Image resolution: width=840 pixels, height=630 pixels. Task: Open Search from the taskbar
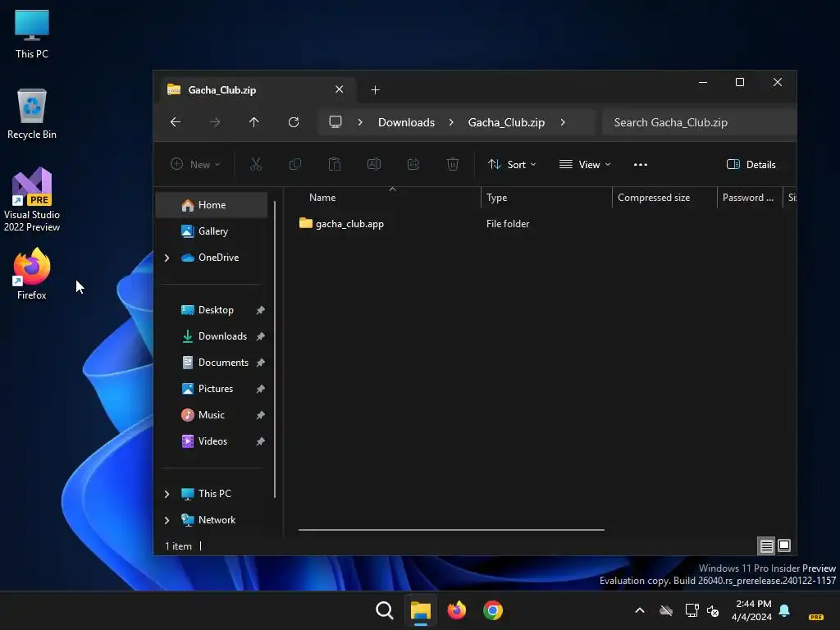(384, 610)
